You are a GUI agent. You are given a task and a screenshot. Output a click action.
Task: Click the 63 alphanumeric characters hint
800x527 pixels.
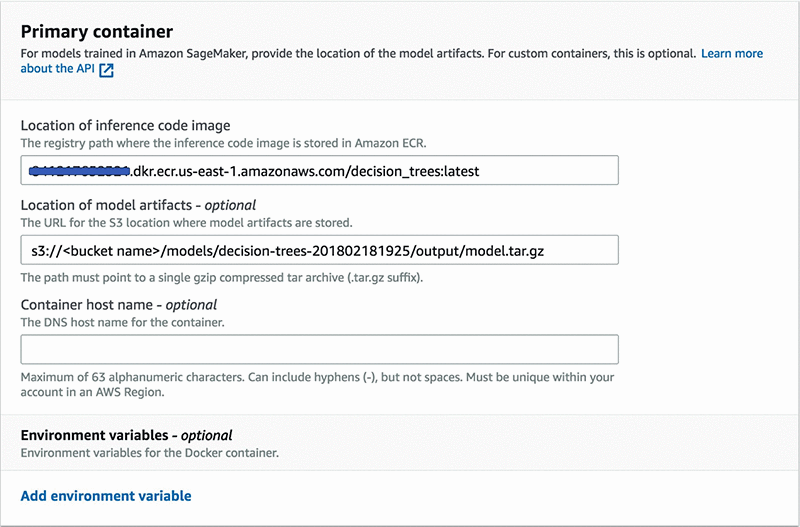pyautogui.click(x=316, y=377)
